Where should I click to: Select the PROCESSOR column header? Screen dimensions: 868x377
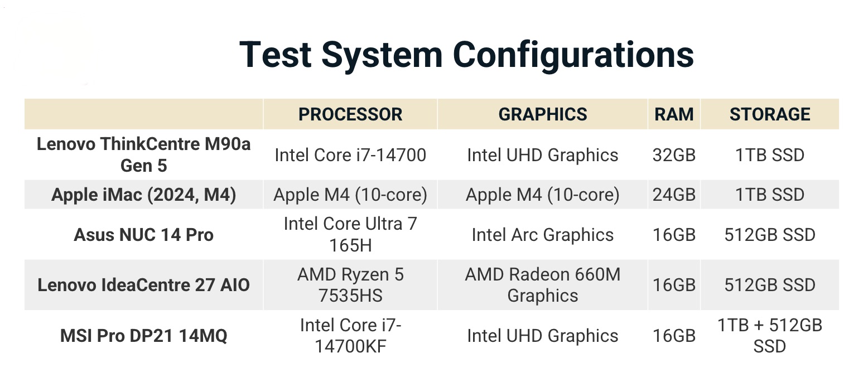click(350, 114)
